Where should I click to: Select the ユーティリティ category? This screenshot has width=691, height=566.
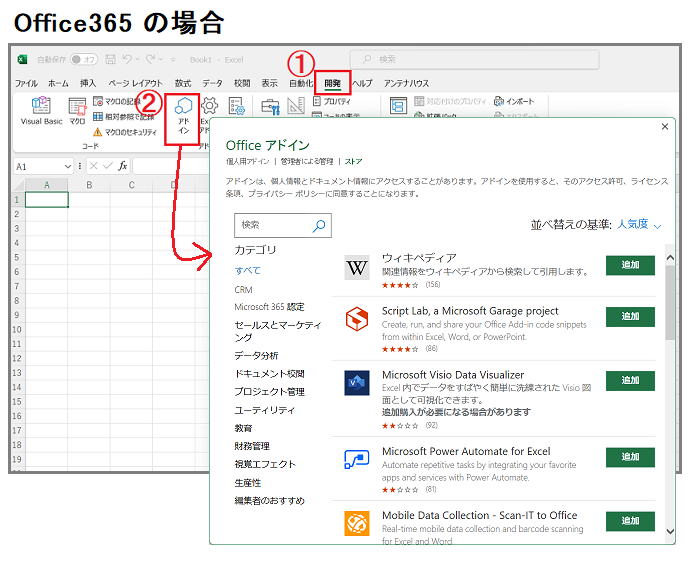(264, 410)
